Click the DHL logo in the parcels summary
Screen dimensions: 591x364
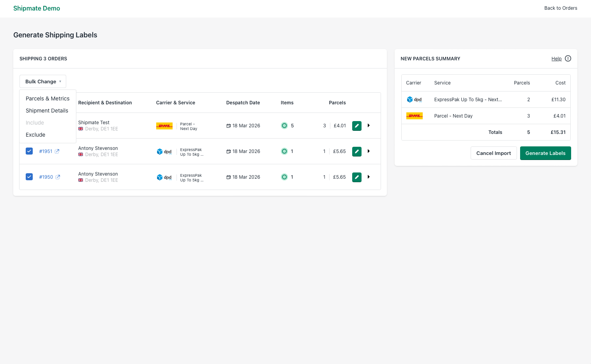[414, 116]
